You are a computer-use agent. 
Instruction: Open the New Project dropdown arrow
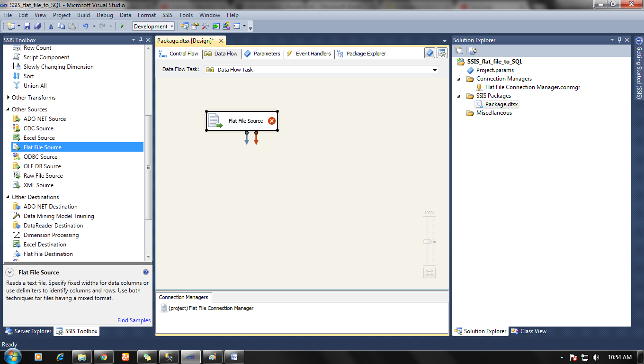coord(18,26)
